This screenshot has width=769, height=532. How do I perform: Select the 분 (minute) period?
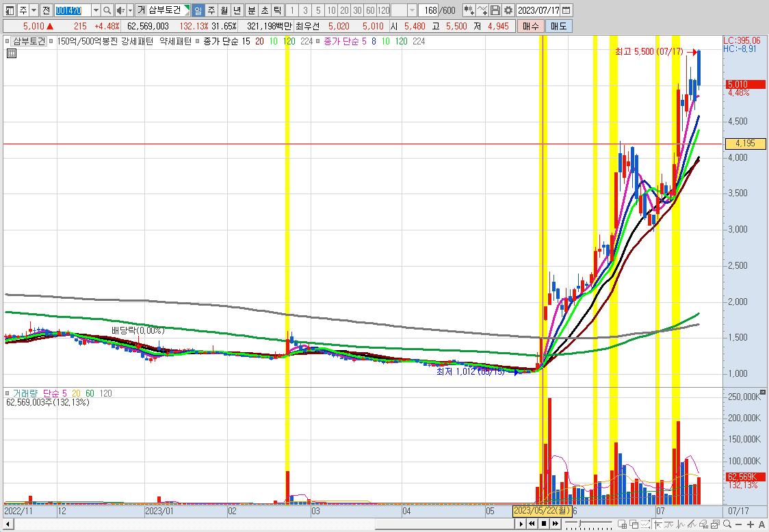click(x=252, y=10)
